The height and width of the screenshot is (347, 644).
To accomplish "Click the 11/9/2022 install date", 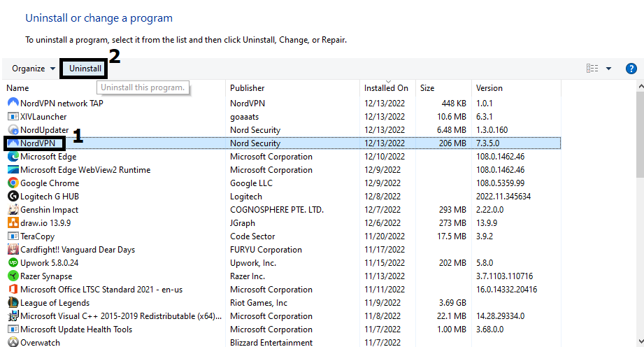I will tap(382, 303).
